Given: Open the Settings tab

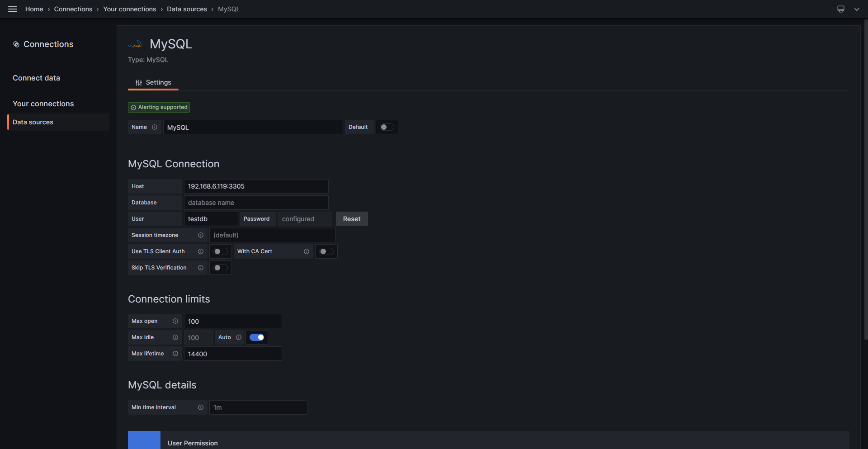Looking at the screenshot, I should [153, 83].
